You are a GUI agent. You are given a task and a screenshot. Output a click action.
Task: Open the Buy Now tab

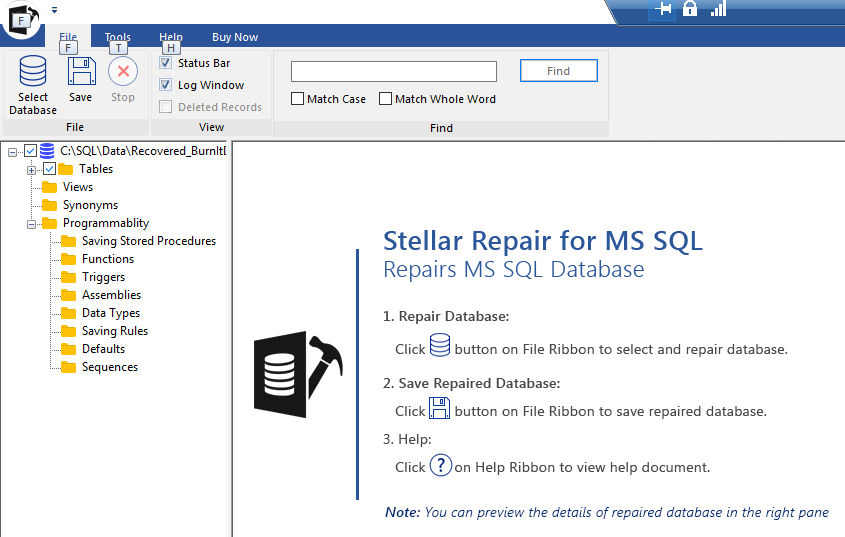click(x=235, y=37)
